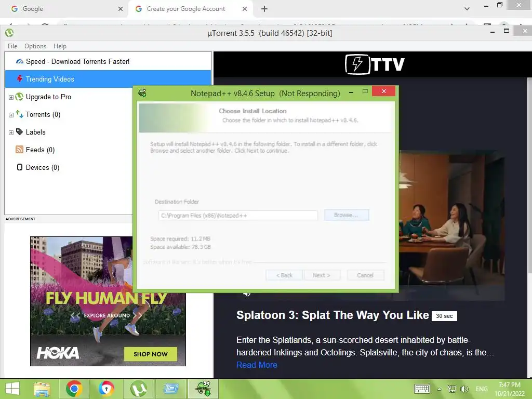
Task: Select Feeds (0) in the sidebar
Action: [40, 150]
